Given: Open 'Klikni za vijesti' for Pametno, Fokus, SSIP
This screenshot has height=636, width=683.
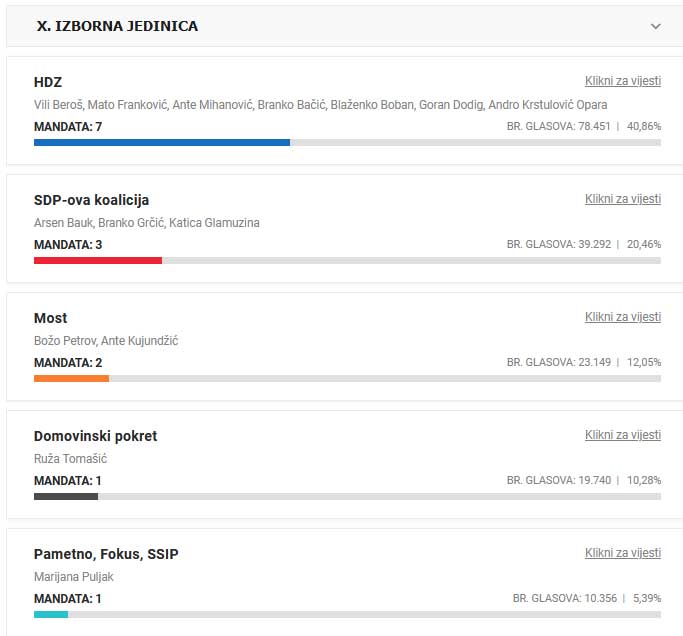Looking at the screenshot, I should click(622, 553).
